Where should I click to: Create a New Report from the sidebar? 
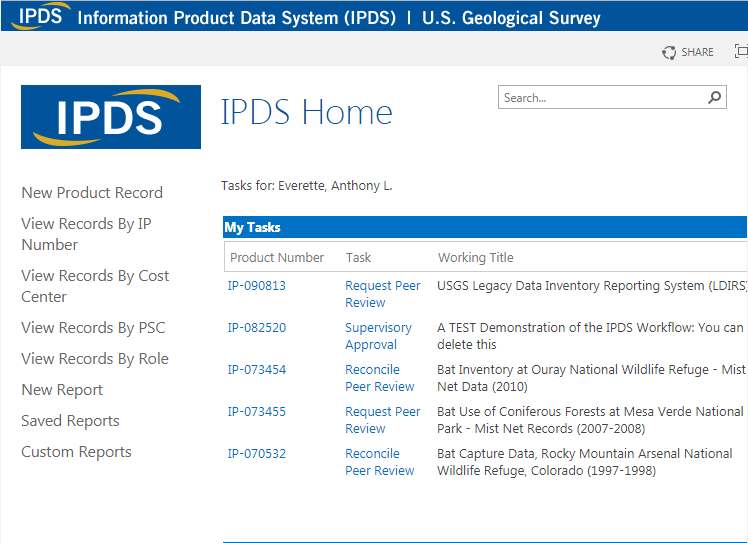62,390
